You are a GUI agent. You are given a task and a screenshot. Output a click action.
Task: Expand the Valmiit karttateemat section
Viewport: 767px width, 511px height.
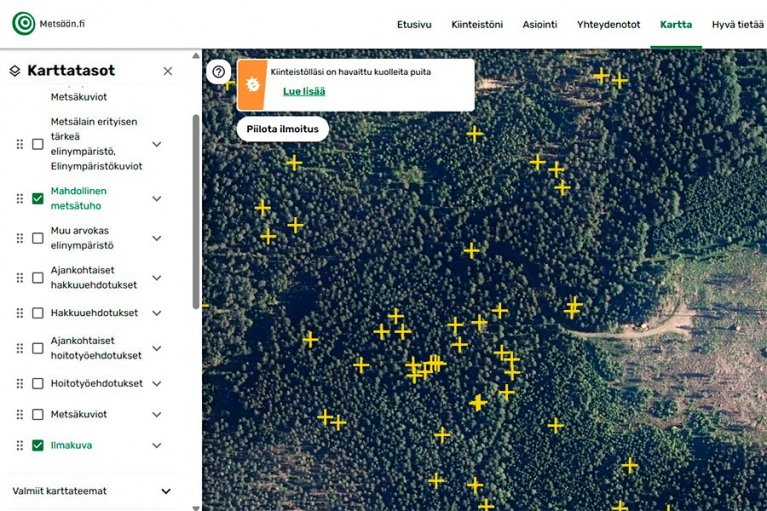point(166,491)
